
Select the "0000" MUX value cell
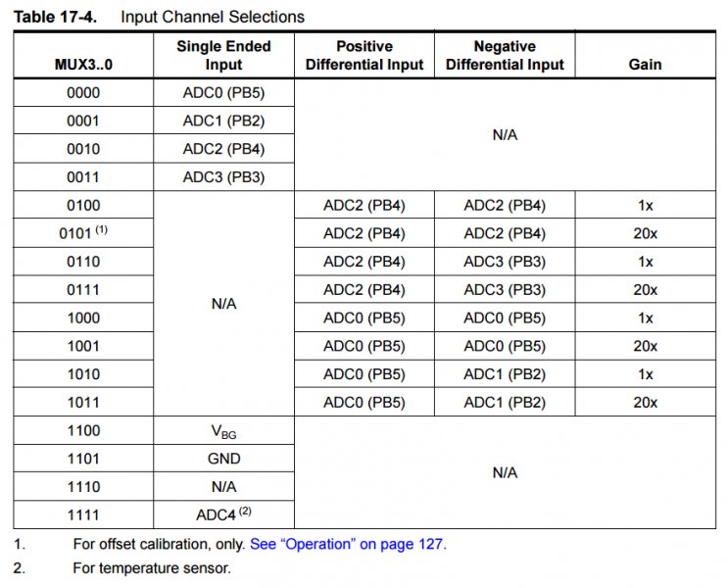[83, 93]
